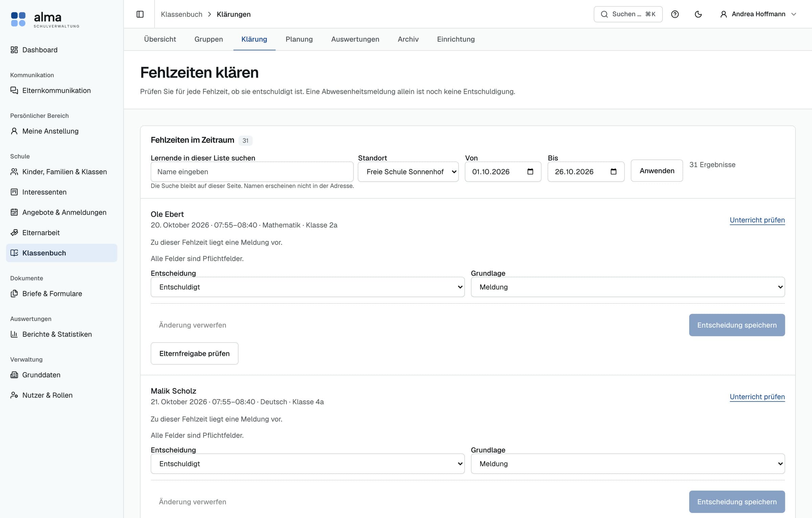
Task: Click the alma logo
Action: (x=45, y=19)
